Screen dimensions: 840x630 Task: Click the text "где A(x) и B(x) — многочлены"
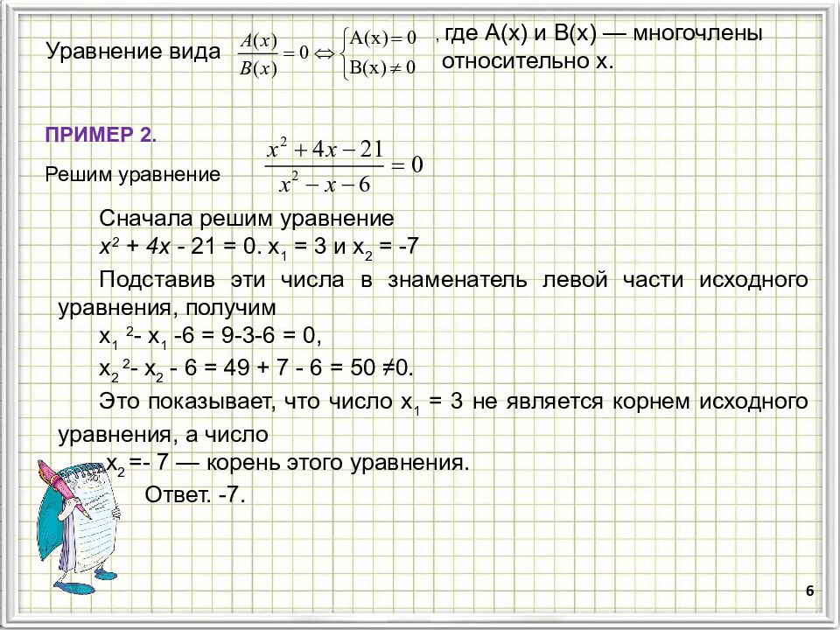(602, 35)
